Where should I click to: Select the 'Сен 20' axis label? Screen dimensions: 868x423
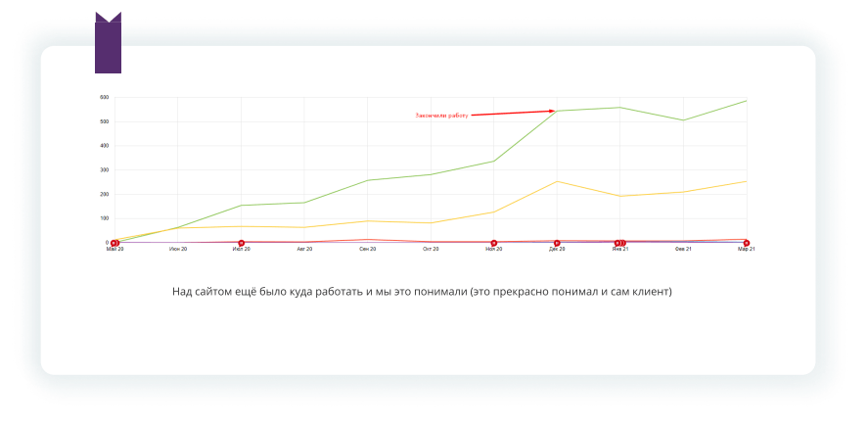coord(367,250)
